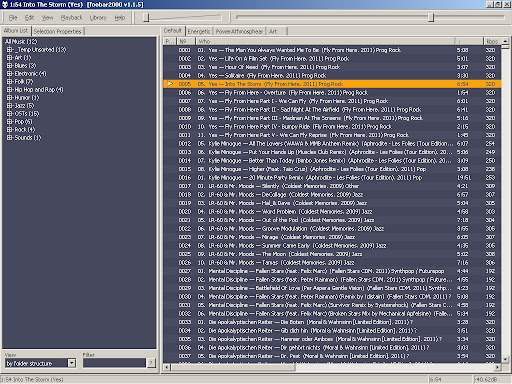Image resolution: width=512 pixels, height=384 pixels.
Task: Select track 0037 Dr. Pest
Action: [332, 356]
